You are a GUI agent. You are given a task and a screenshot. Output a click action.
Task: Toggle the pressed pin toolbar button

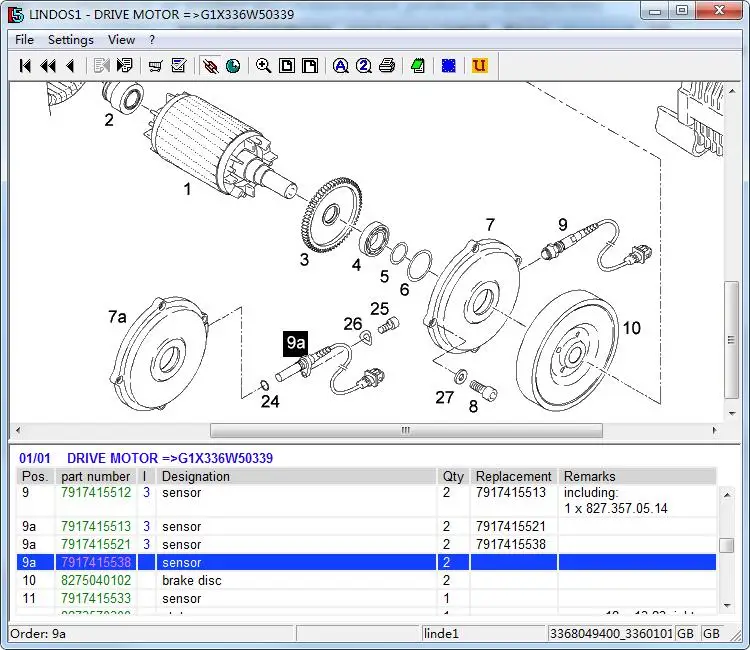pos(209,66)
